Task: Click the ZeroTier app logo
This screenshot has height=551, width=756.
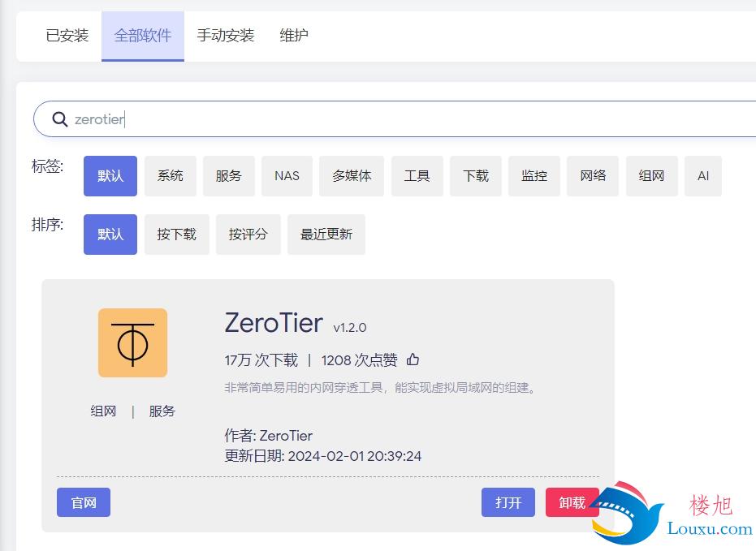Action: coord(132,343)
